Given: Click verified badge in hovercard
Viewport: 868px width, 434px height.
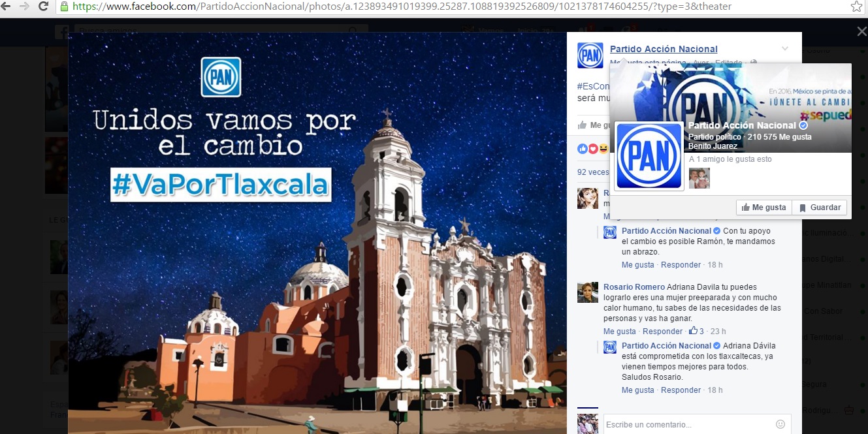Looking at the screenshot, I should point(804,125).
